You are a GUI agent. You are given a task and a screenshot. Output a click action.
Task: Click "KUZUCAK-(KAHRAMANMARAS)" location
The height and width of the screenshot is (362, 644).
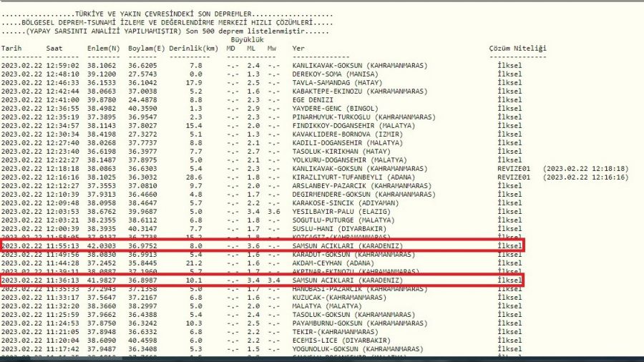click(x=339, y=298)
